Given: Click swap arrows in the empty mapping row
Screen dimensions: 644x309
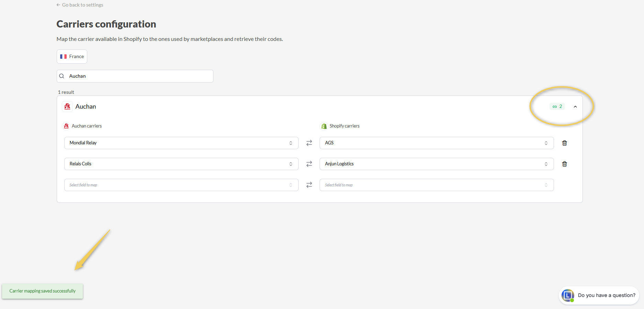Looking at the screenshot, I should [x=309, y=185].
